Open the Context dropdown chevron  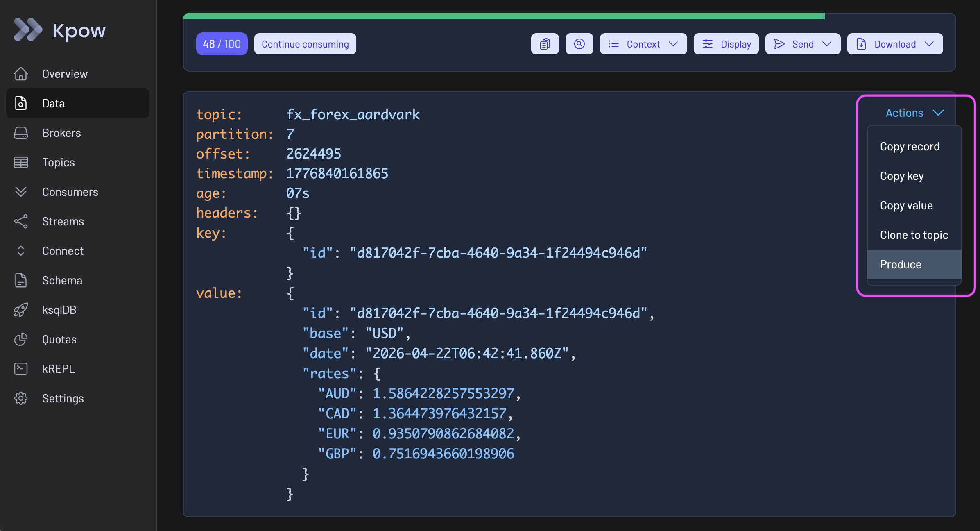[673, 44]
